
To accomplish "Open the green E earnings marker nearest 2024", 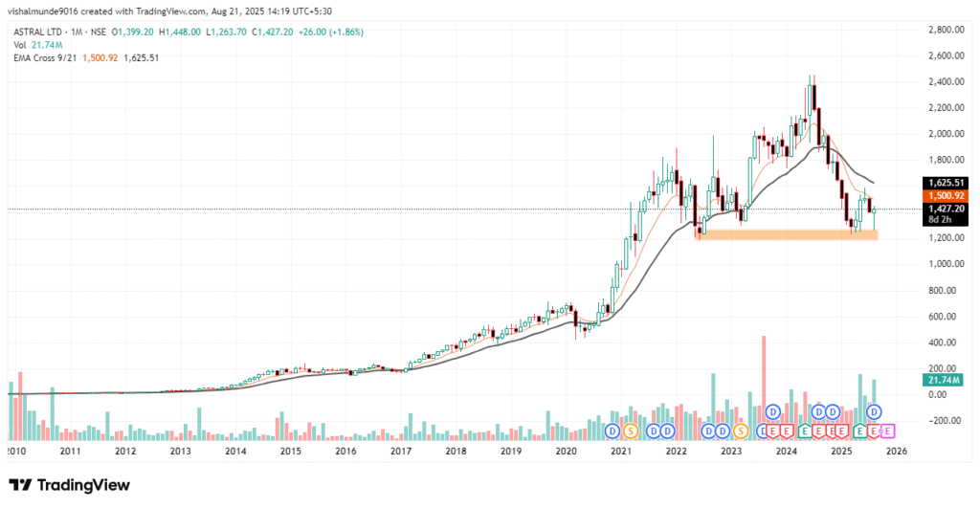I will tap(805, 431).
